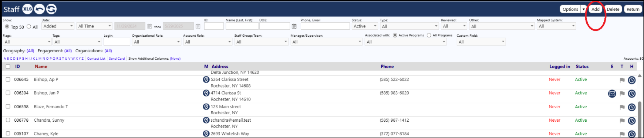Click the Return button
Image resolution: width=644 pixels, height=138 pixels.
click(633, 9)
